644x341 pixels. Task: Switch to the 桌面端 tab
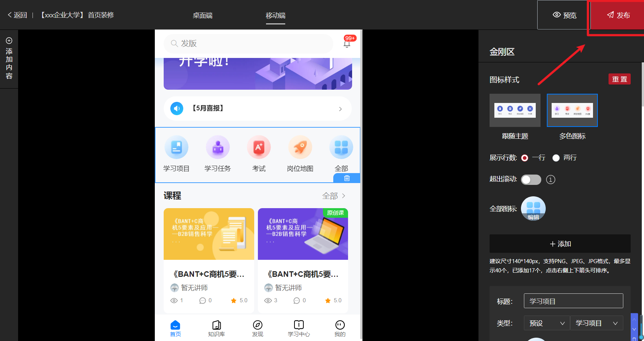pos(202,15)
